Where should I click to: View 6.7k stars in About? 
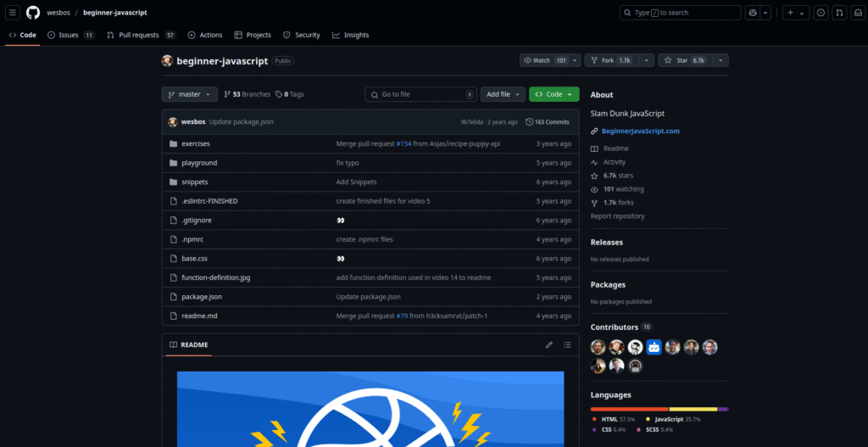tap(612, 175)
